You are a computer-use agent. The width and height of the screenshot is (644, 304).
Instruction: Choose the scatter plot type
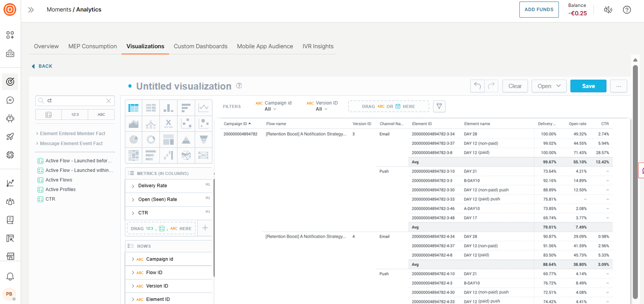click(186, 123)
